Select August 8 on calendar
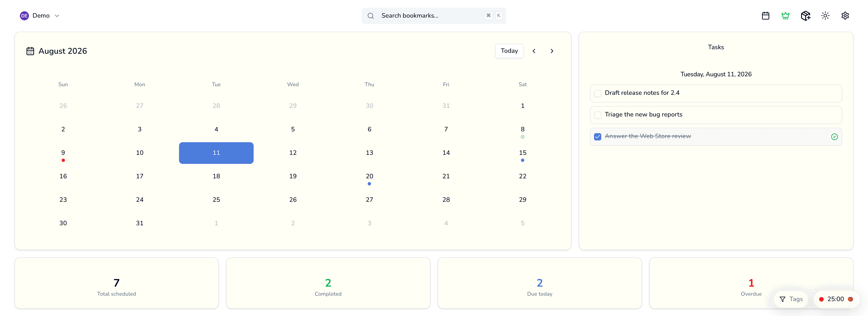This screenshot has height=316, width=868. click(523, 130)
